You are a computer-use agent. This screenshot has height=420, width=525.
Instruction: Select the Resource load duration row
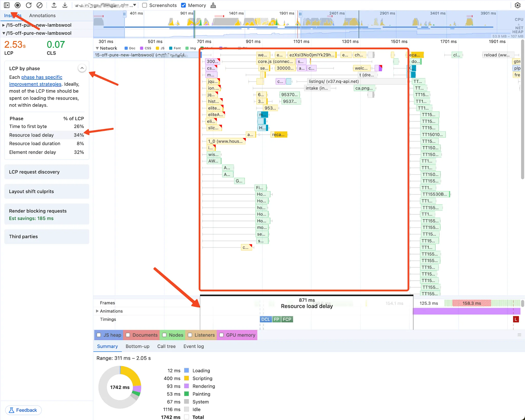click(x=47, y=144)
